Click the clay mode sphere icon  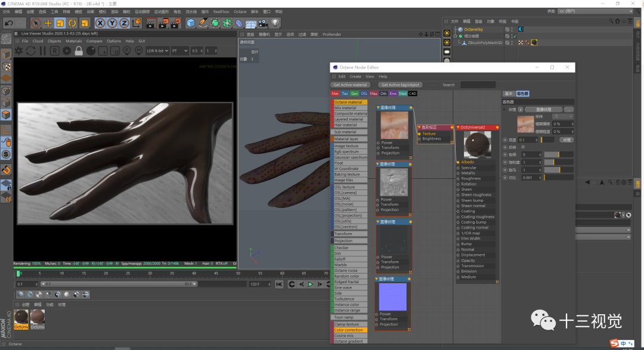pyautogui.click(x=91, y=51)
